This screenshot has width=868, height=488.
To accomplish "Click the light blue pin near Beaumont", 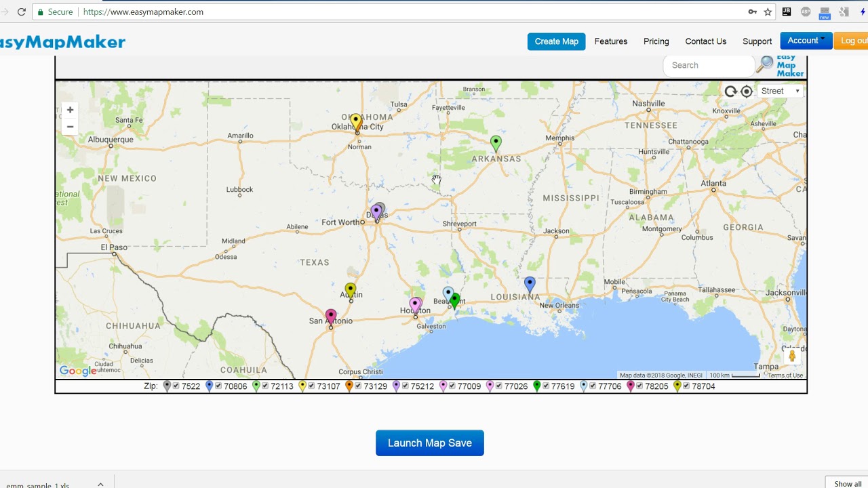I will click(448, 294).
